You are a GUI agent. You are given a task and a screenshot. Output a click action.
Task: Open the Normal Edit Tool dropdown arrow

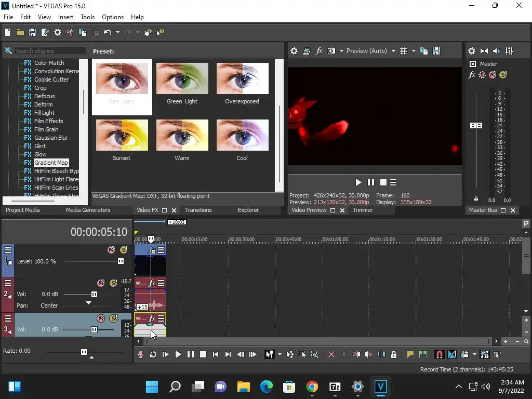tap(280, 354)
